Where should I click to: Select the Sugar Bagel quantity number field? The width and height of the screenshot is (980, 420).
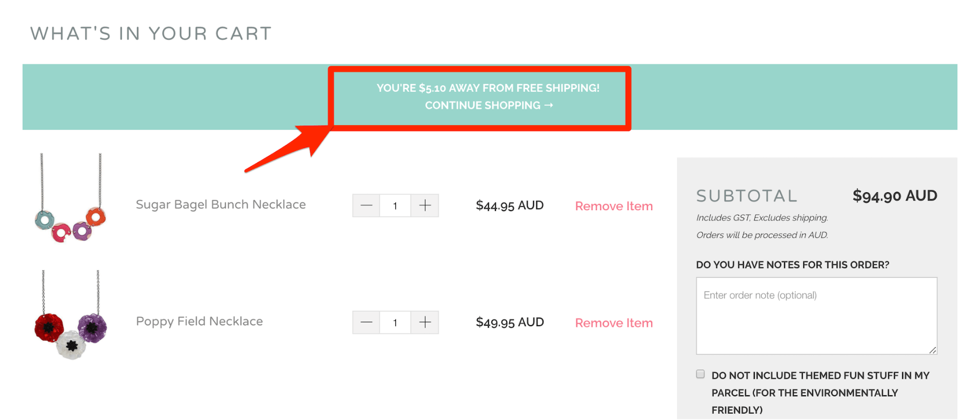[395, 206]
